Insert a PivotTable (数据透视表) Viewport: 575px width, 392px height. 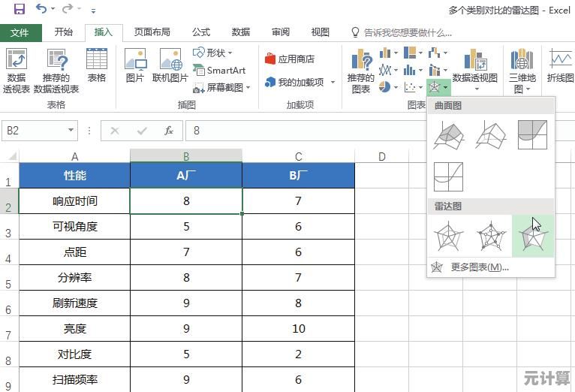(16, 71)
